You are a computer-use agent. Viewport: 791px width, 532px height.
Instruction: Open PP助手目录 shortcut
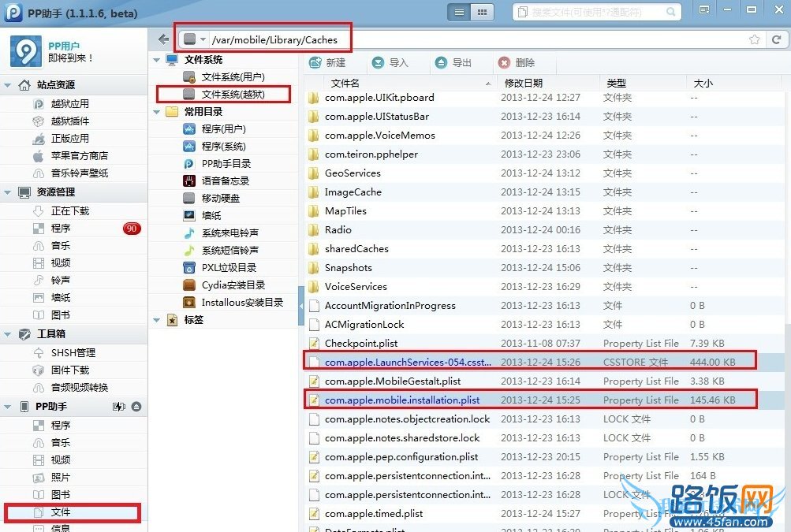[217, 164]
